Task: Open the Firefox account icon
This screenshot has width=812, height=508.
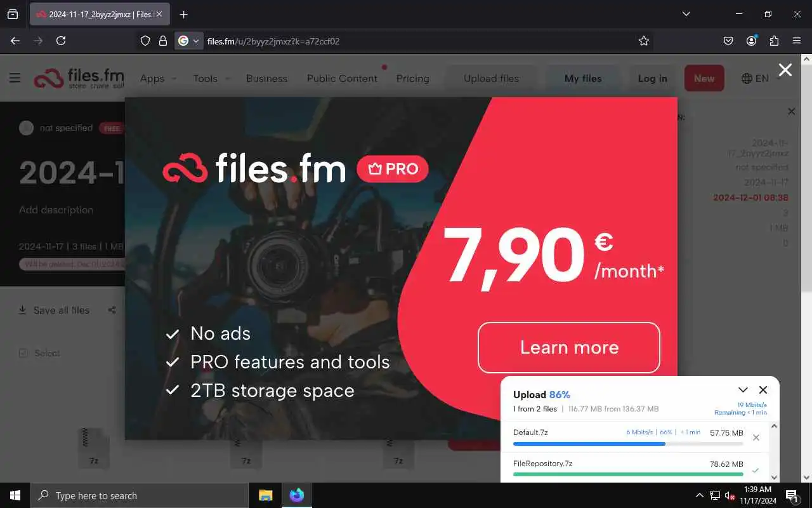Action: (752, 41)
